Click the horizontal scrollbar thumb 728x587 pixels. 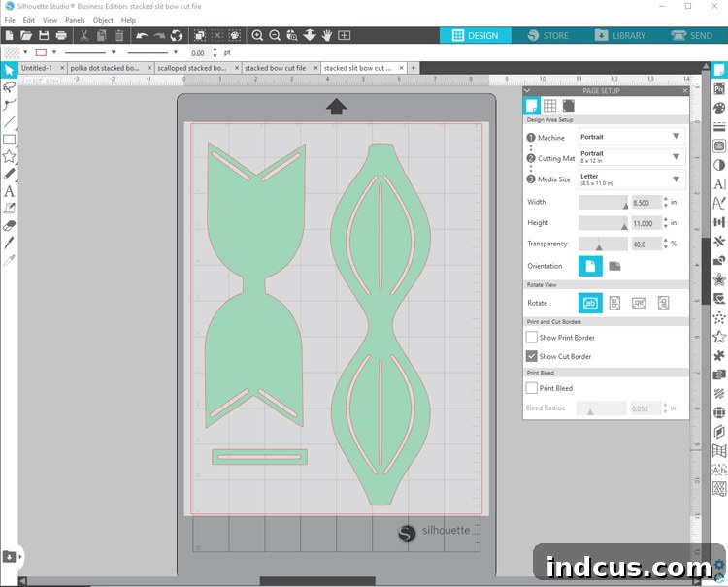pyautogui.click(x=317, y=581)
